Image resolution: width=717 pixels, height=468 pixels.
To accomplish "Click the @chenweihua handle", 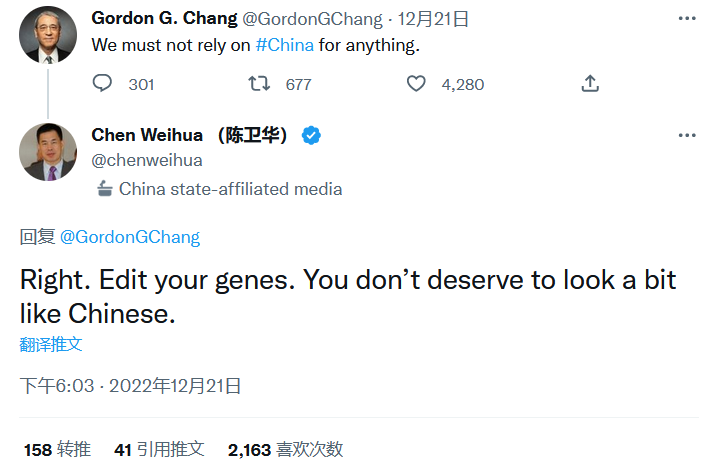I will pos(147,160).
